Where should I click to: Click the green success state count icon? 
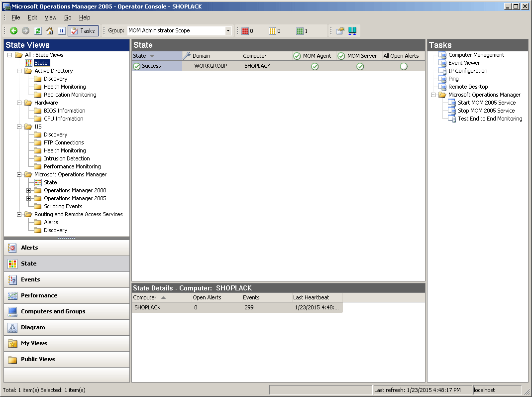click(x=300, y=31)
